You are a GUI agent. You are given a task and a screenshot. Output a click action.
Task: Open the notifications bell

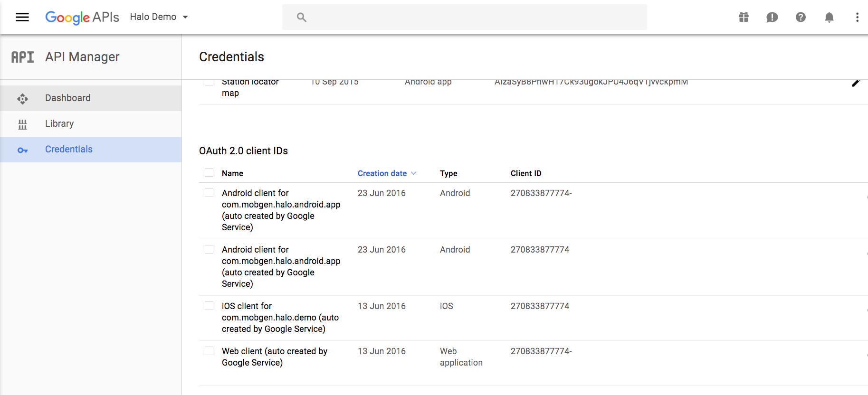(x=829, y=18)
